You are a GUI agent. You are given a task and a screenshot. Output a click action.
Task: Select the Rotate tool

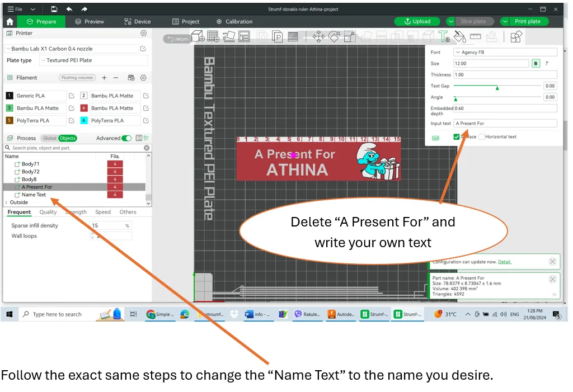pyautogui.click(x=334, y=36)
